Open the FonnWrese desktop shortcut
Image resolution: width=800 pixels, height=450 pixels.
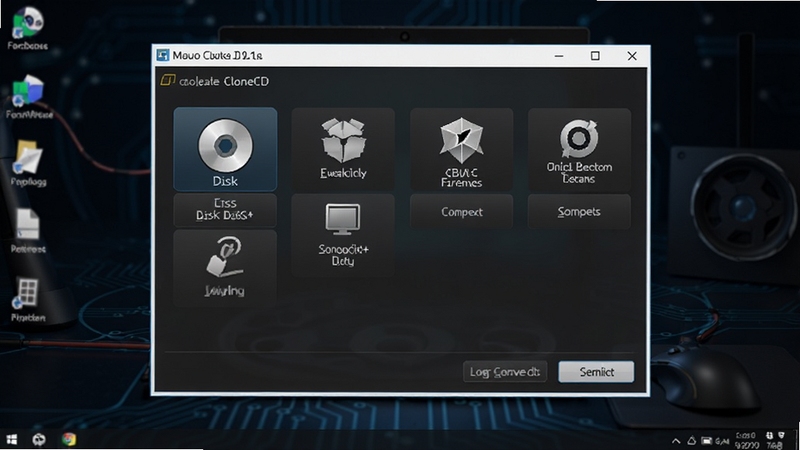(29, 97)
